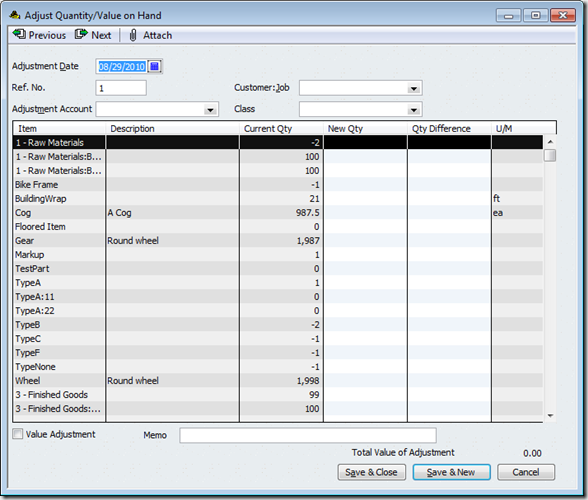Enable the Value Adjustment checkbox
Screen dimensions: 588x500
pyautogui.click(x=17, y=434)
